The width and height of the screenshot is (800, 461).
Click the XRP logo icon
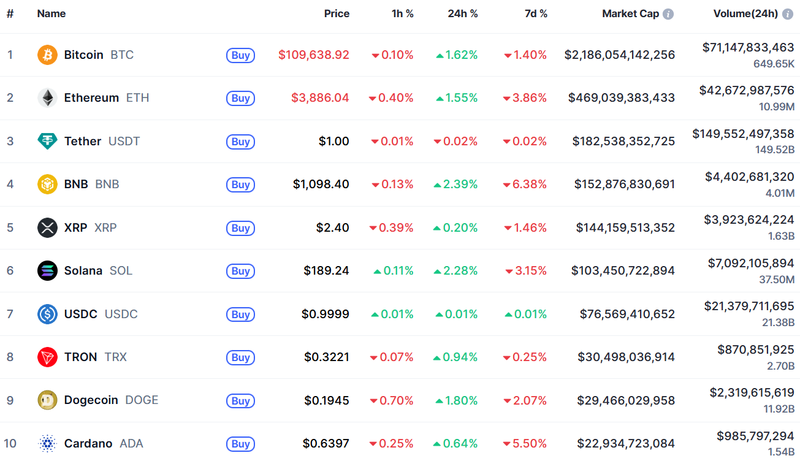tap(47, 228)
